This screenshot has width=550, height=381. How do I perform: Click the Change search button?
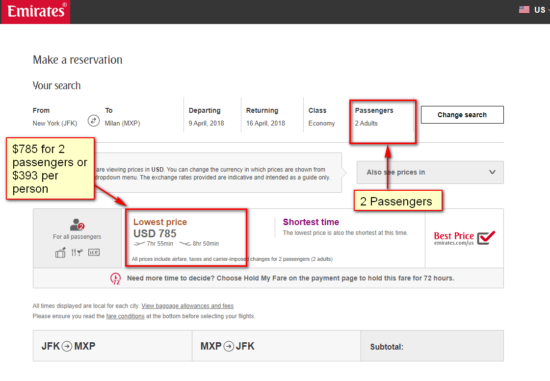462,115
